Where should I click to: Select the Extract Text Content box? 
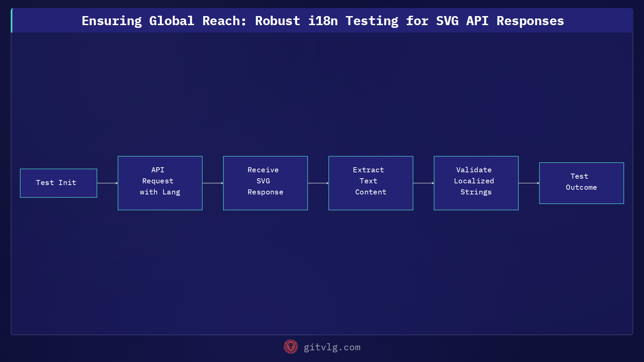coord(371,183)
